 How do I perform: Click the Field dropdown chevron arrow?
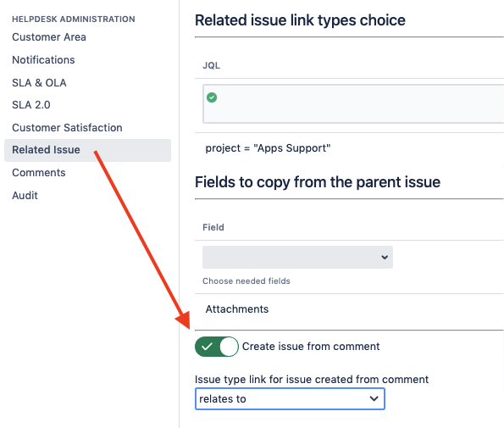(x=384, y=257)
